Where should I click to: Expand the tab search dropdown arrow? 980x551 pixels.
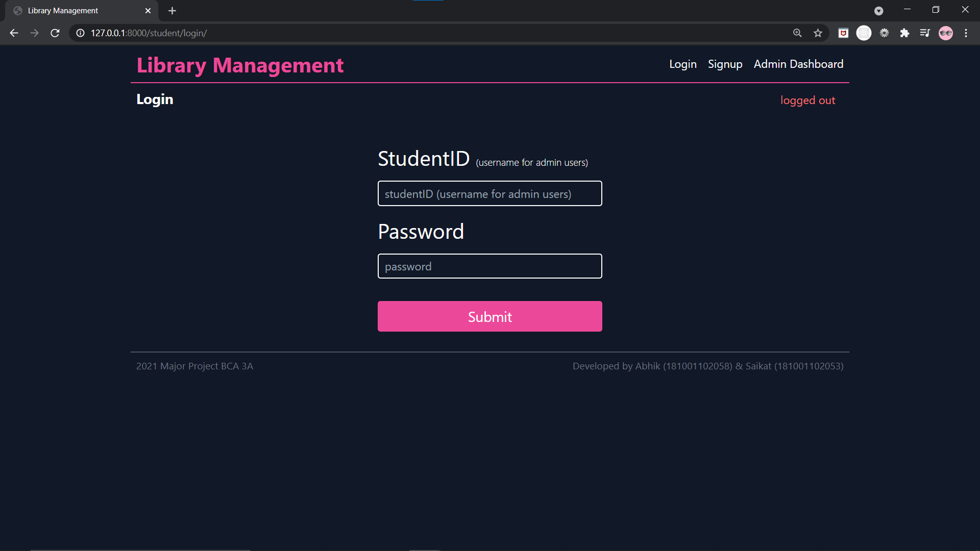point(878,11)
